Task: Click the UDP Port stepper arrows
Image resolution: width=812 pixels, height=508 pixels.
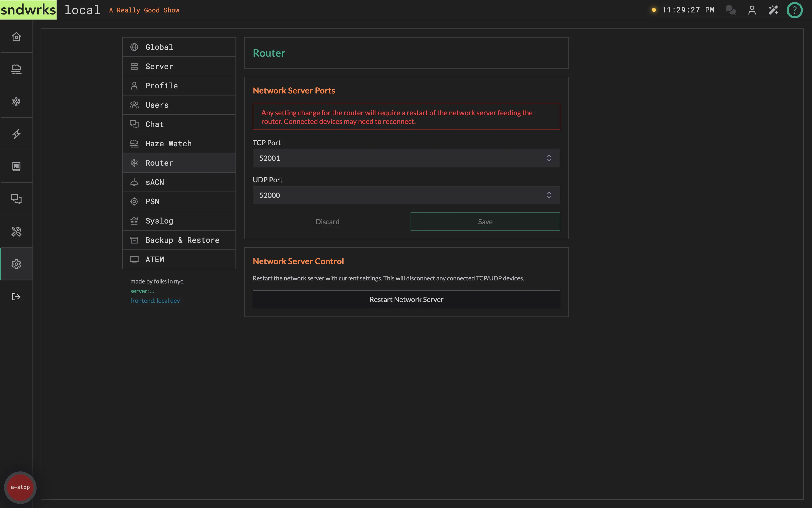Action: click(549, 195)
